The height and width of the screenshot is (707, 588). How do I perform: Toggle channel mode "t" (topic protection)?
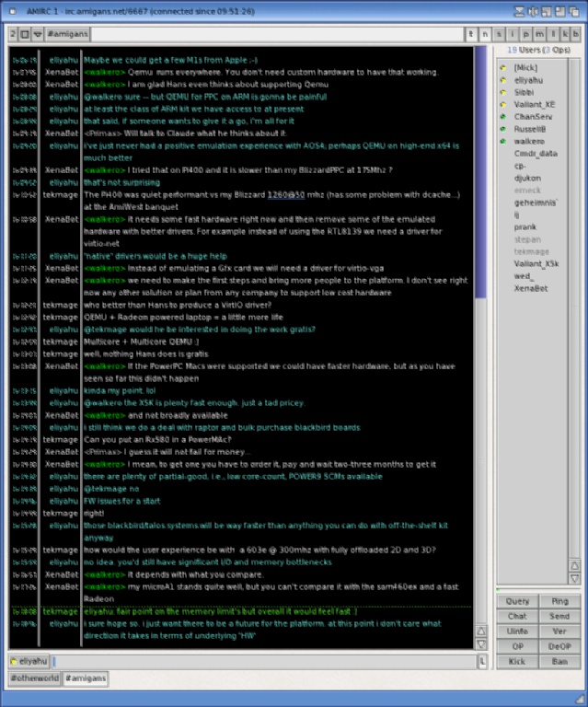coord(471,34)
